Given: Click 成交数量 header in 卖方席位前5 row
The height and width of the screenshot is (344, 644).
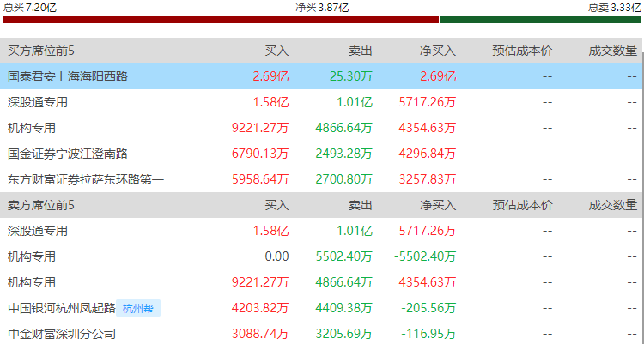Looking at the screenshot, I should click(x=613, y=205).
